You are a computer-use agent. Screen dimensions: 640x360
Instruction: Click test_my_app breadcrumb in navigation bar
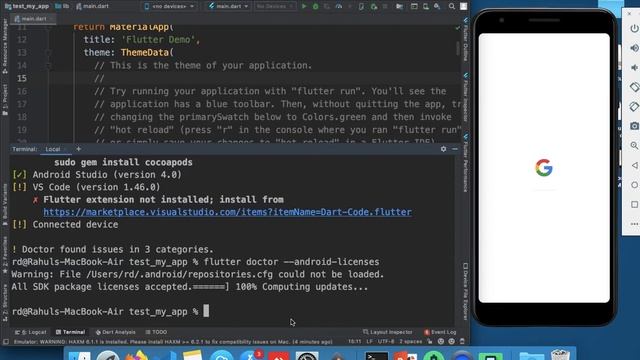27,7
